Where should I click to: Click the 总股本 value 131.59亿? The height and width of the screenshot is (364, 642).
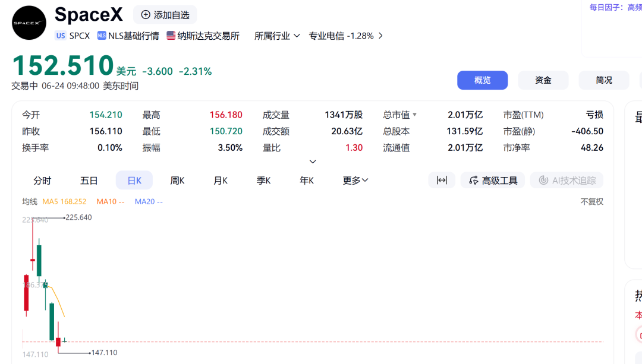[x=465, y=131]
